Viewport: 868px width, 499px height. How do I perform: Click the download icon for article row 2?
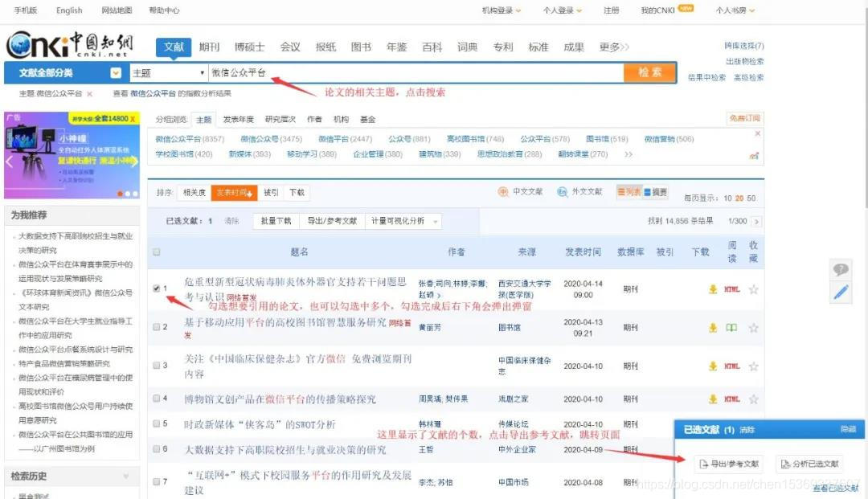pos(713,328)
